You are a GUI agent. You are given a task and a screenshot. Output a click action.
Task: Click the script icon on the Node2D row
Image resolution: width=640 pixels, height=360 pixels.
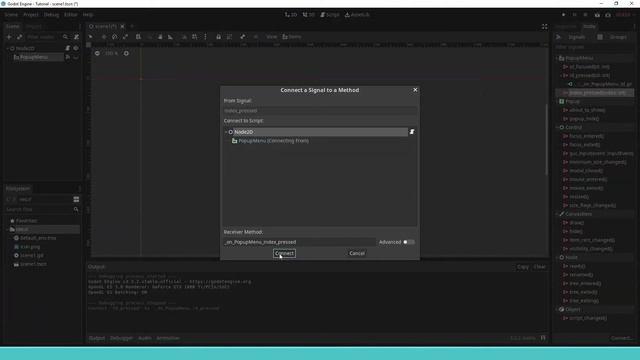68,48
